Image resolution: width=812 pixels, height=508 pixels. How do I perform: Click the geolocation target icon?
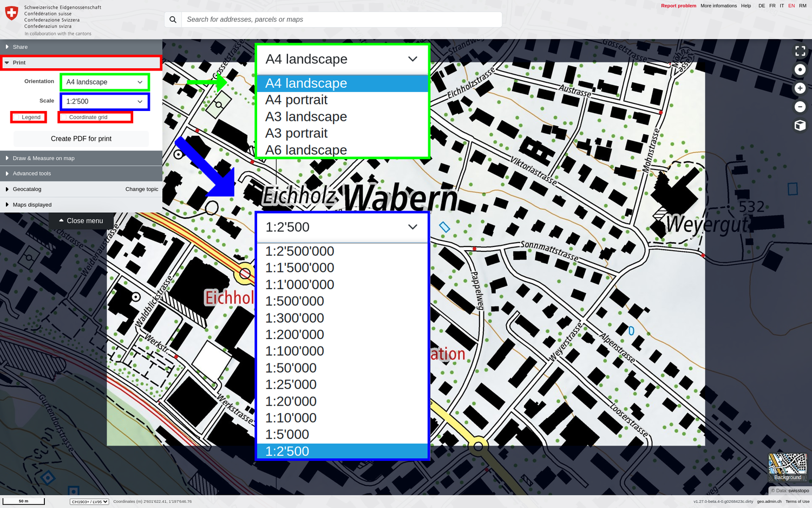800,69
